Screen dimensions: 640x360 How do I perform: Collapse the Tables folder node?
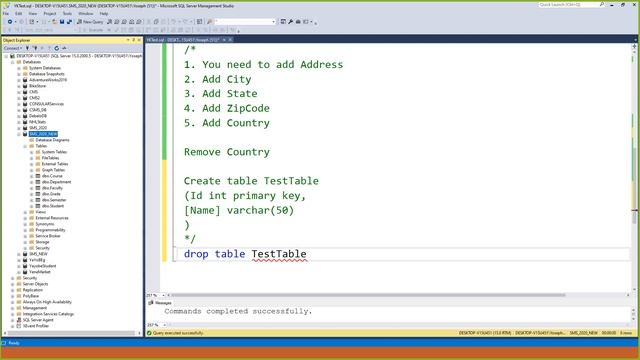click(x=25, y=146)
